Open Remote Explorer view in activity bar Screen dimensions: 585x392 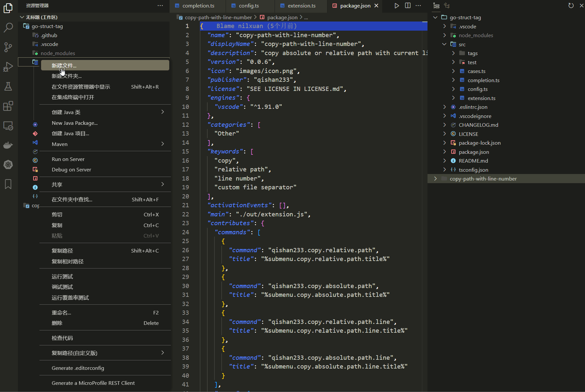tap(8, 126)
